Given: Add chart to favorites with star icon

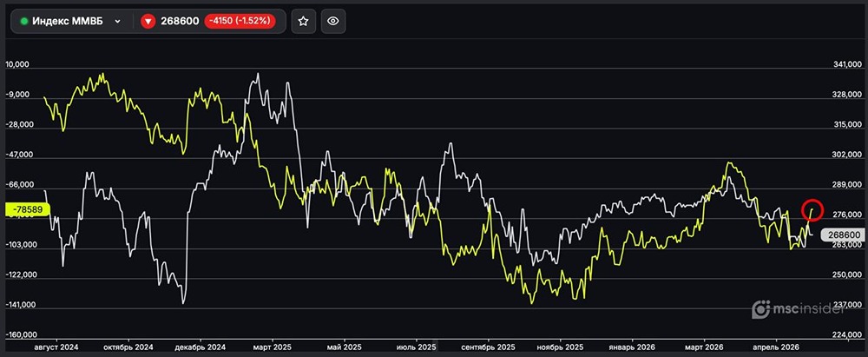Looking at the screenshot, I should 303,21.
